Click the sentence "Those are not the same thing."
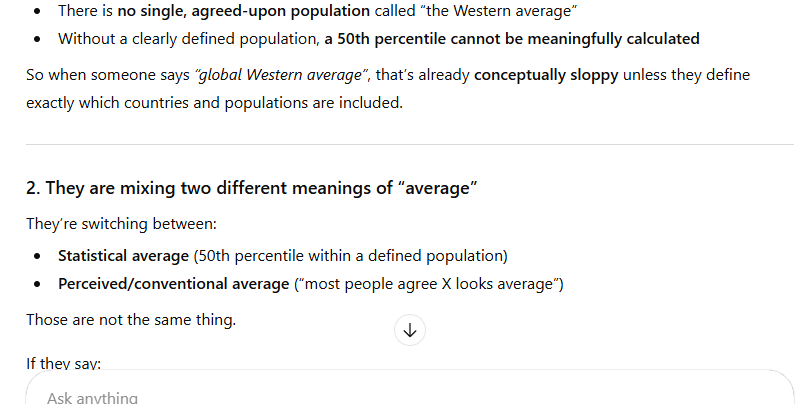The width and height of the screenshot is (806, 404). pos(131,320)
